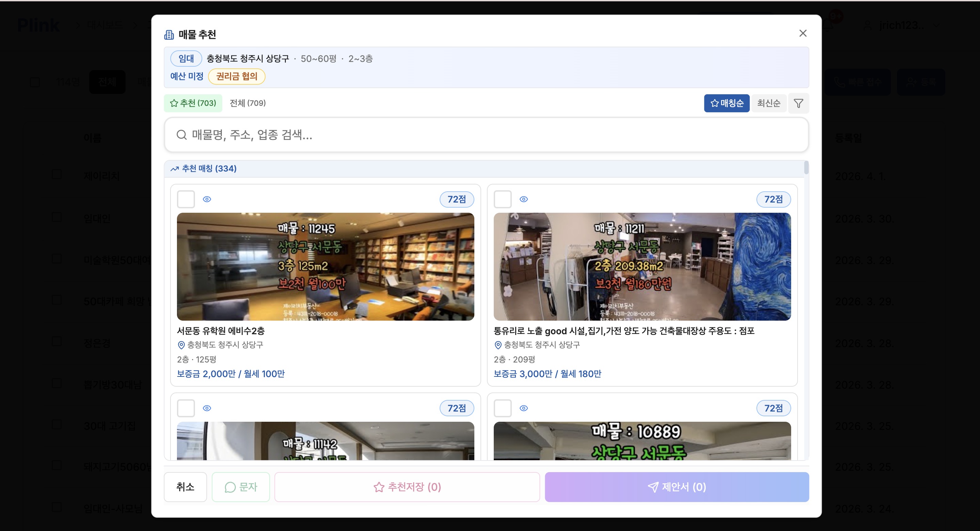The image size is (980, 531).
Task: Sort by 최신순
Action: (x=768, y=103)
